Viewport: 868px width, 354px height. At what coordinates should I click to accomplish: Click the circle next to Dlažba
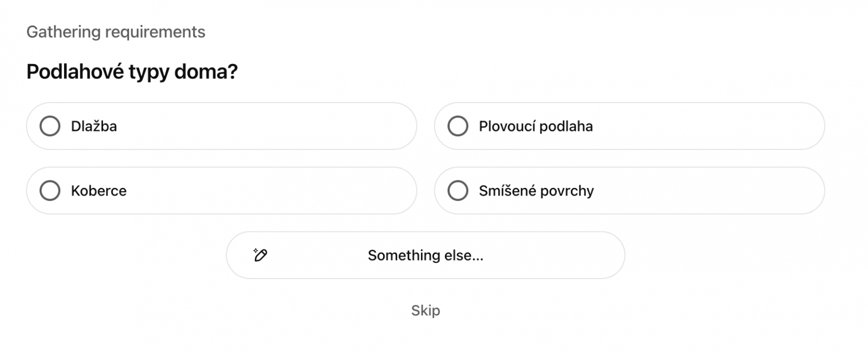[x=50, y=125]
